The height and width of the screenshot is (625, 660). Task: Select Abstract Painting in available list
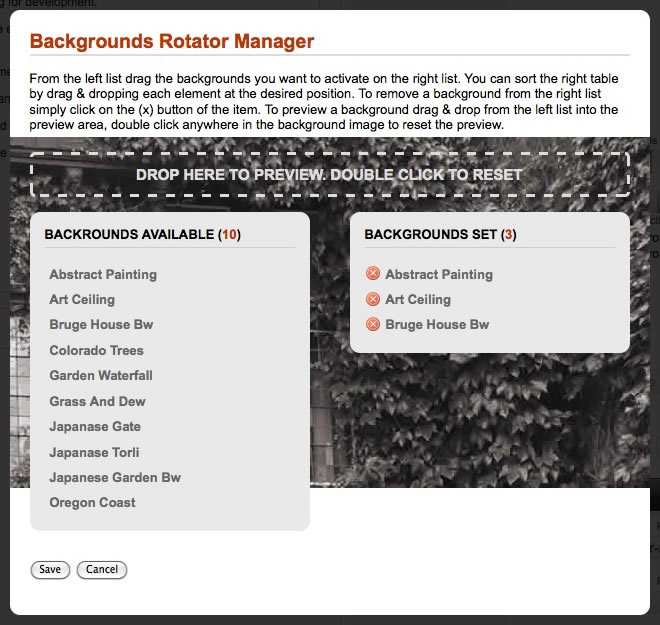coord(103,274)
